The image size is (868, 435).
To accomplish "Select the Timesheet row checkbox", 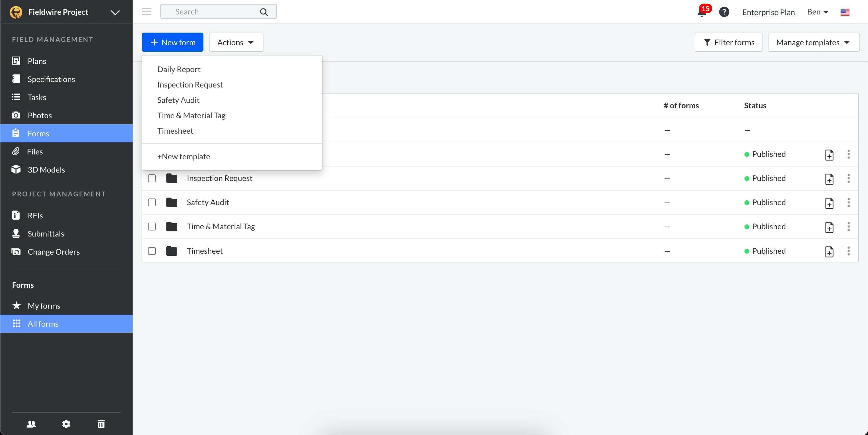I will (152, 251).
